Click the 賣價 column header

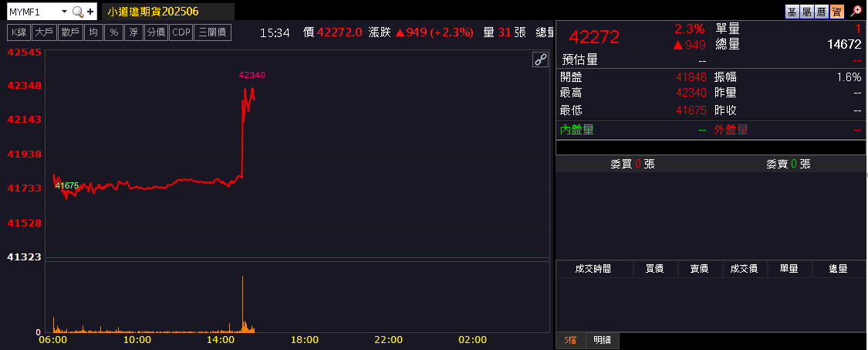coord(700,269)
